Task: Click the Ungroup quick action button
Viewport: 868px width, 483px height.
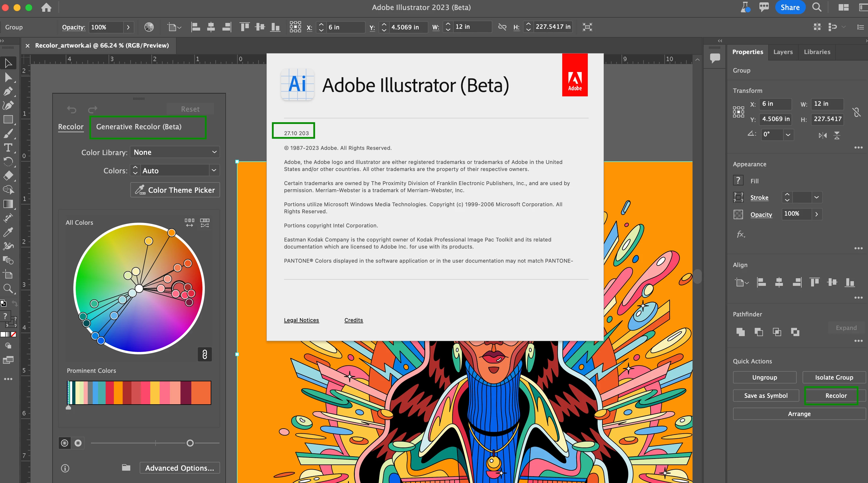Action: click(764, 378)
